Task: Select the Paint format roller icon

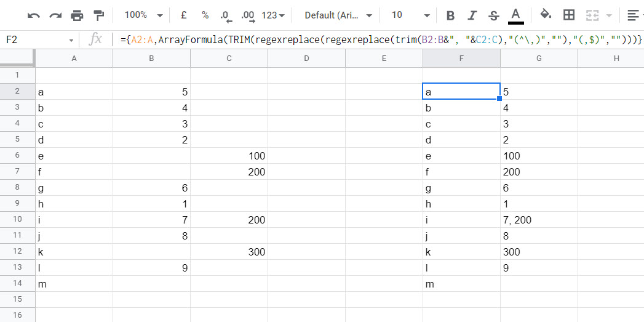Action: coord(99,15)
